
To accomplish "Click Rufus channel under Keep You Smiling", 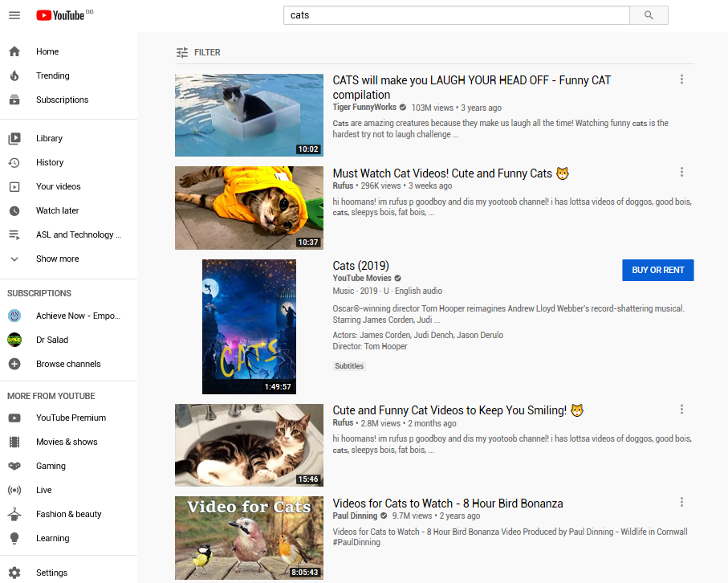I will pos(343,422).
